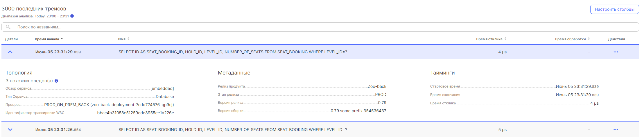Open actions menu for 23:31:29 trace
This screenshot has width=644, height=138.
click(616, 52)
